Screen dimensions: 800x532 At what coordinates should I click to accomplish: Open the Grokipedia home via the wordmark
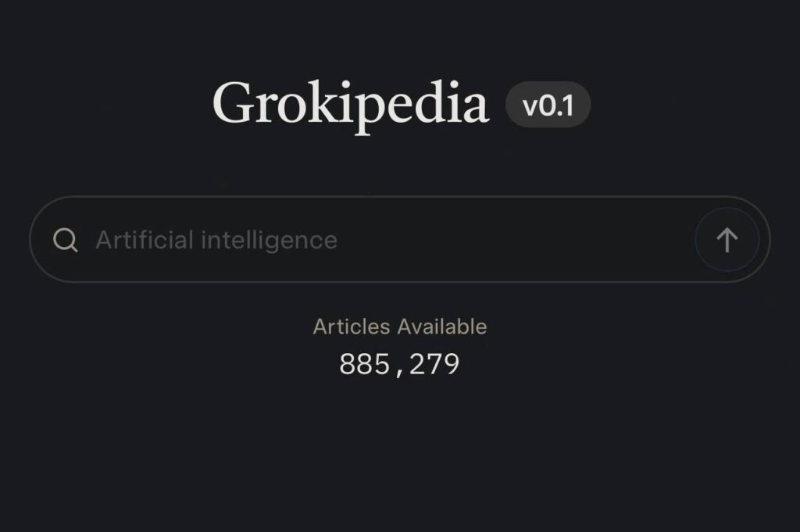tap(350, 104)
